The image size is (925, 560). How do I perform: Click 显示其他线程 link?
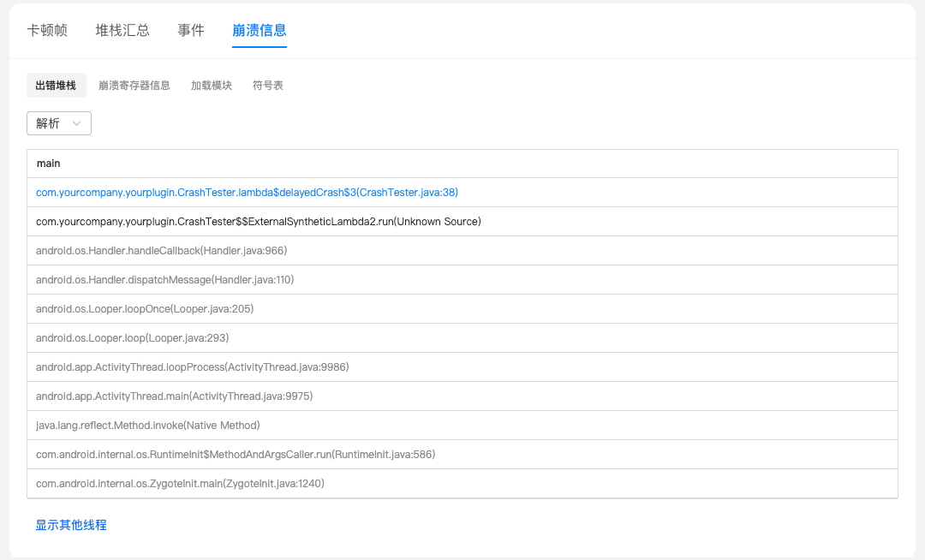tap(71, 525)
